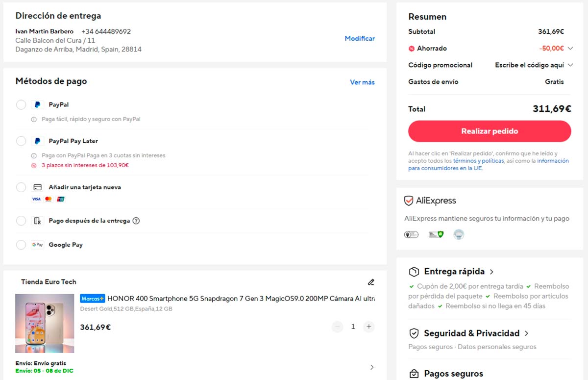Image resolution: width=588 pixels, height=380 pixels.
Task: Choose Google Pay payment radio button
Action: (21, 245)
